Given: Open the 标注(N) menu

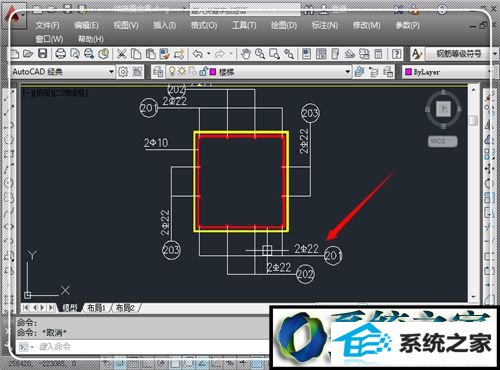Looking at the screenshot, I should (x=325, y=25).
